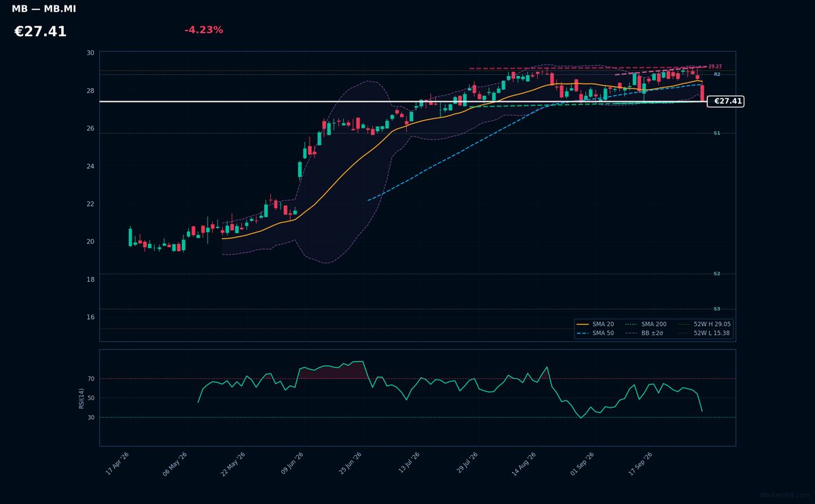
Task: Click the 28 price axis label
Action: [90, 91]
